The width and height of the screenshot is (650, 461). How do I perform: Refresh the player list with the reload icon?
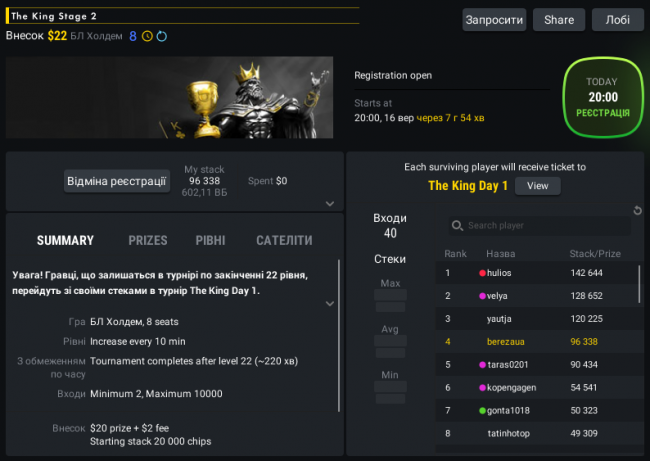(637, 211)
